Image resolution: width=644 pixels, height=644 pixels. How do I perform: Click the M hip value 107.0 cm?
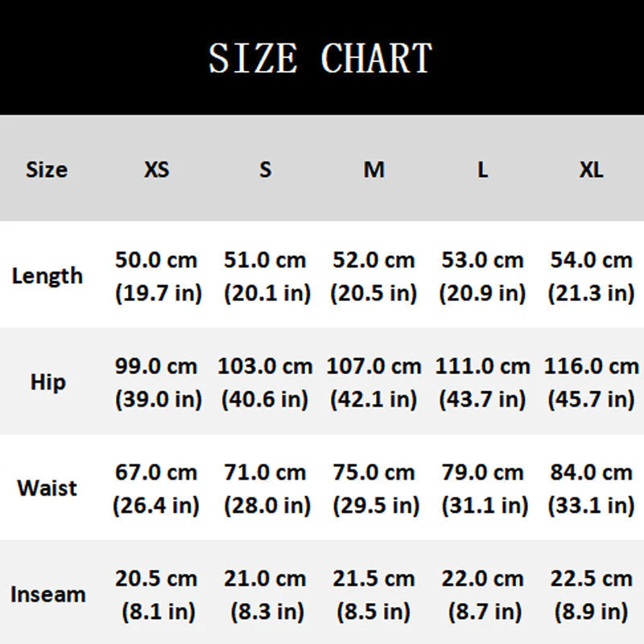[x=374, y=366]
